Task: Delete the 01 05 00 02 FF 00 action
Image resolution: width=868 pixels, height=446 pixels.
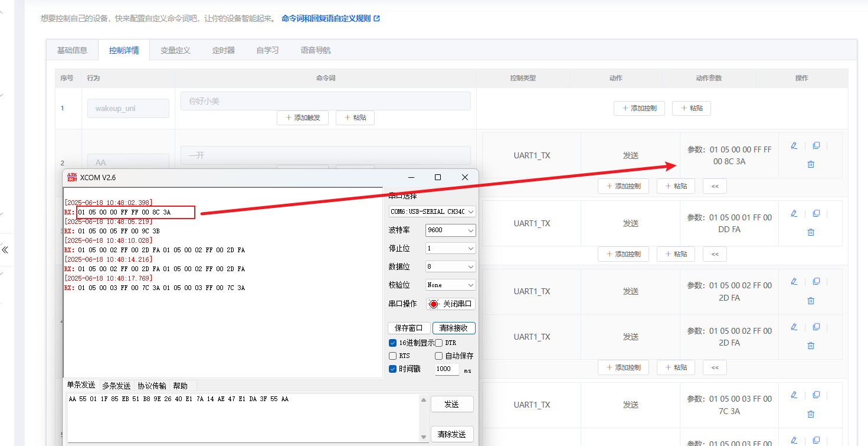Action: point(810,300)
